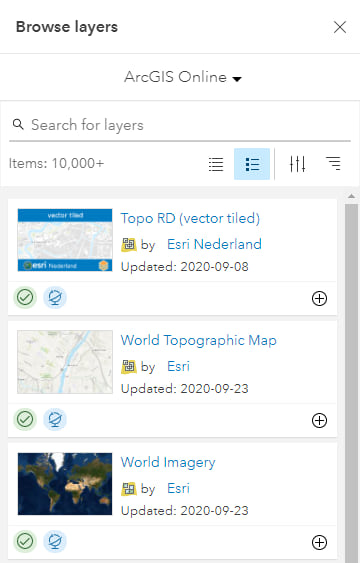Click the World Imagery thumbnail

click(x=65, y=484)
